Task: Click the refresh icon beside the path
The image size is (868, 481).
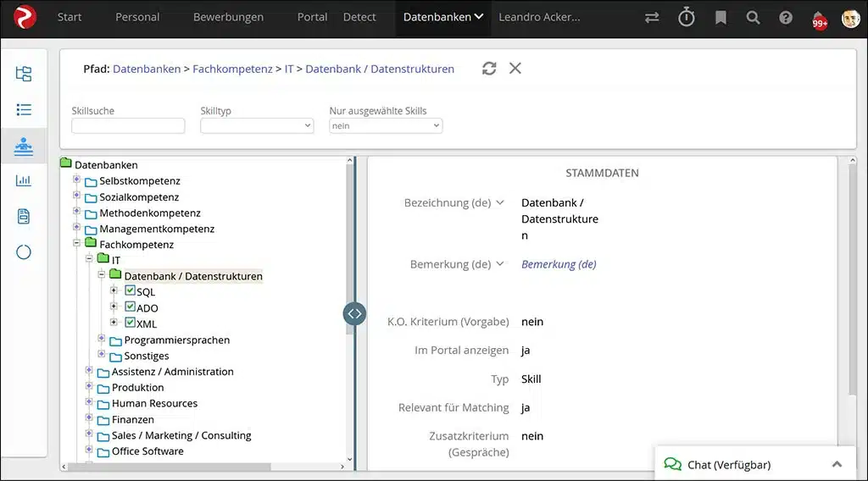Action: [489, 69]
